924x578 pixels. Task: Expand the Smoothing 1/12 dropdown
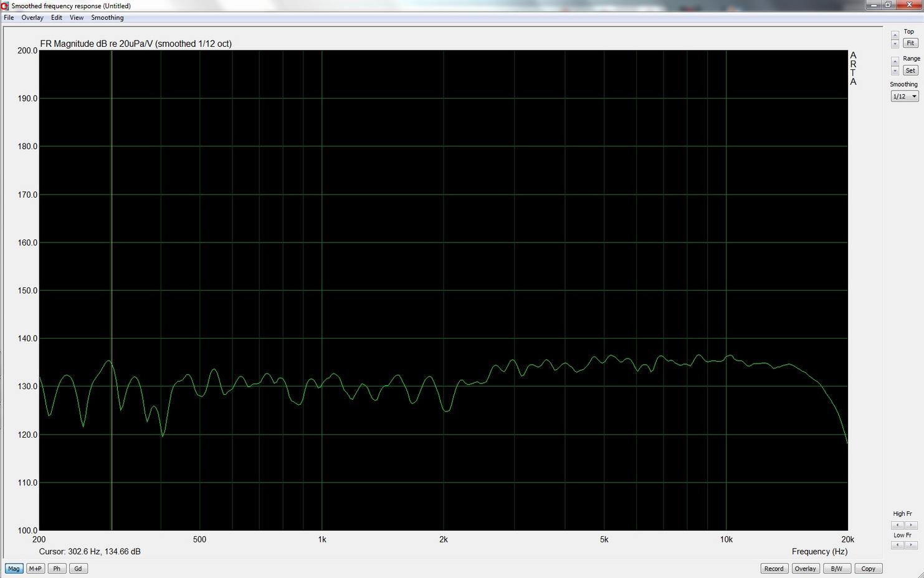click(x=905, y=96)
